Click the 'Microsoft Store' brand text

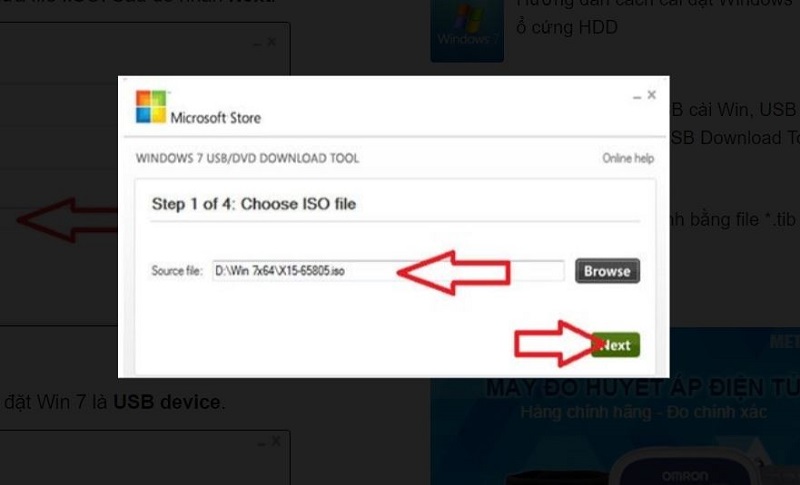pos(215,118)
